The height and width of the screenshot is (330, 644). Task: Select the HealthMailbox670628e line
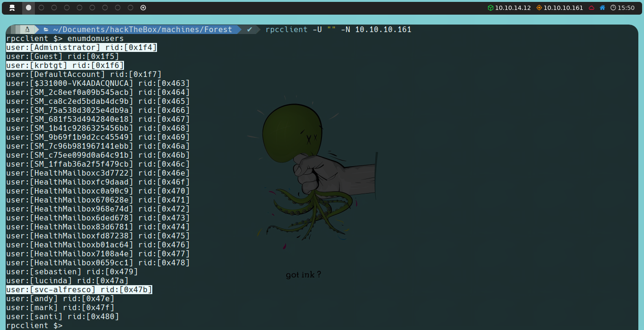tap(98, 200)
